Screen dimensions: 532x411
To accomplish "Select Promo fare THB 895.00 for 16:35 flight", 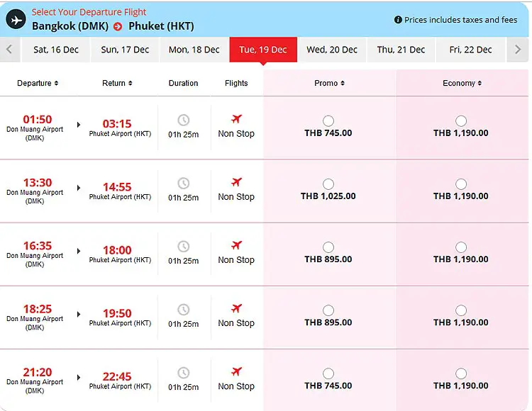I will coord(328,247).
